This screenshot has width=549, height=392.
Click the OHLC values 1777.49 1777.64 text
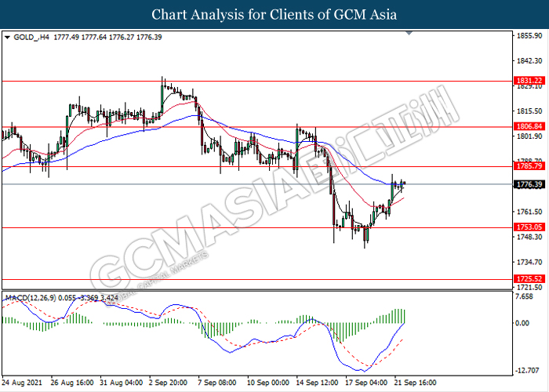tap(80, 38)
